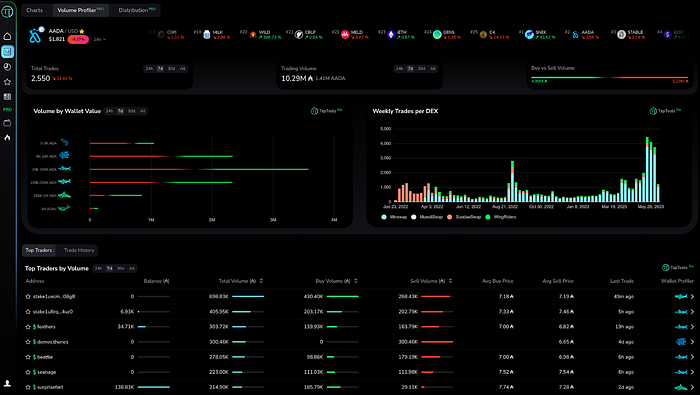Image resolution: width=700 pixels, height=395 pixels.
Task: Click the $surprisefart trader address
Action: 48,387
